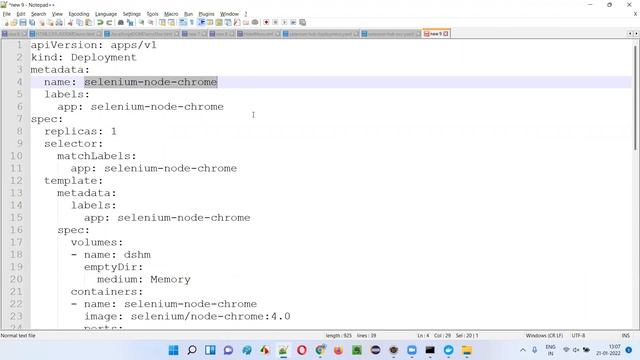Click the Zoom Out toolbar icon

[x=151, y=22]
